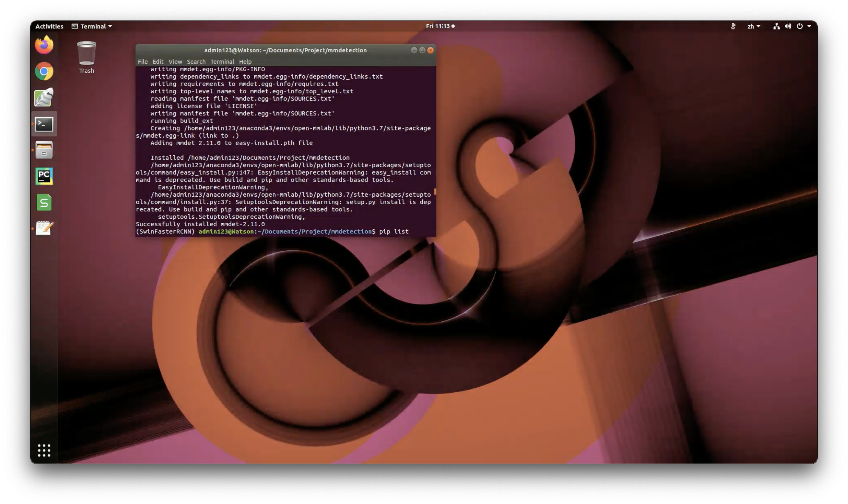This screenshot has width=848, height=504.
Task: Open the PyCharm dock icon
Action: [44, 176]
